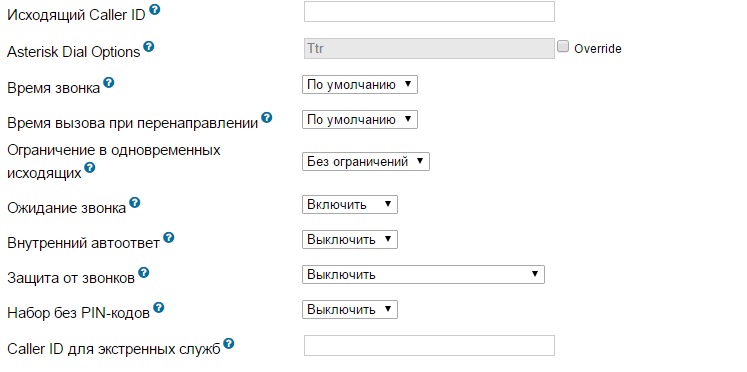Open help for Caller ID для экстренных служб
747x372 pixels.
point(229,343)
